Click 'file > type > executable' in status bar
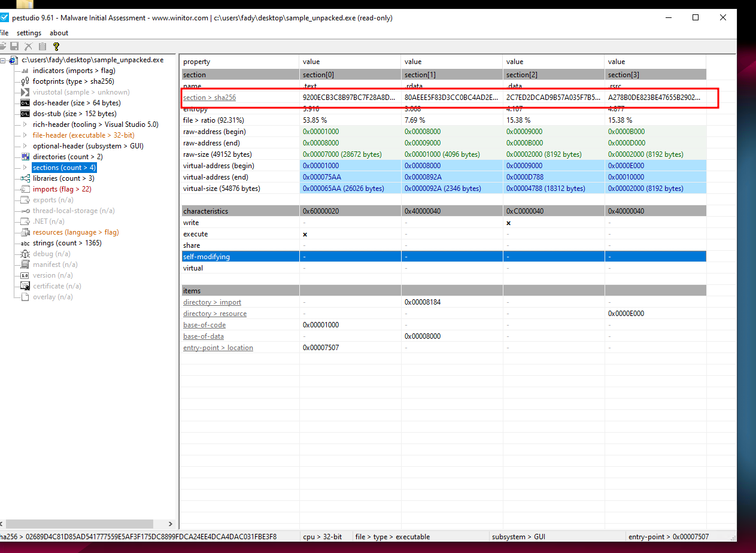Viewport: 756px width, 553px height. (393, 537)
